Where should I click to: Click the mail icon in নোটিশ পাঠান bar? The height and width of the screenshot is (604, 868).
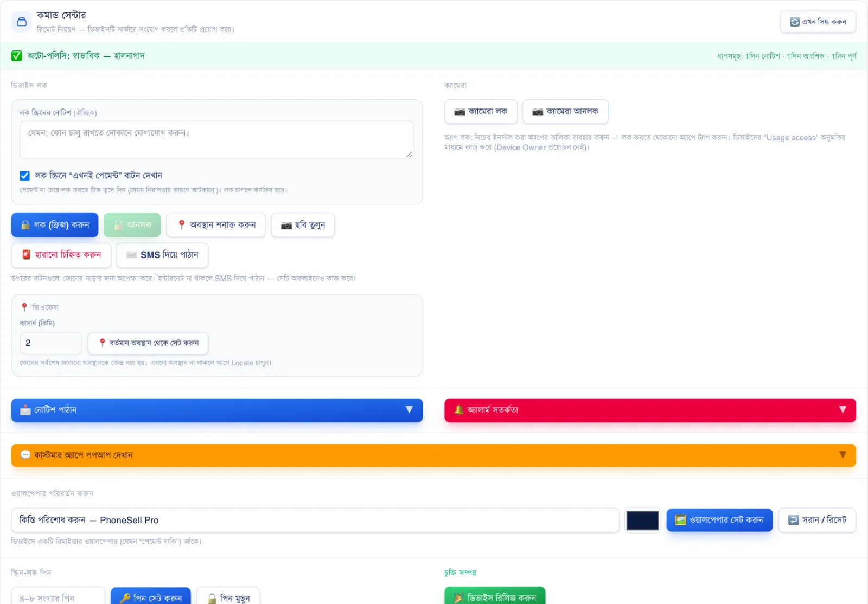pyautogui.click(x=25, y=410)
